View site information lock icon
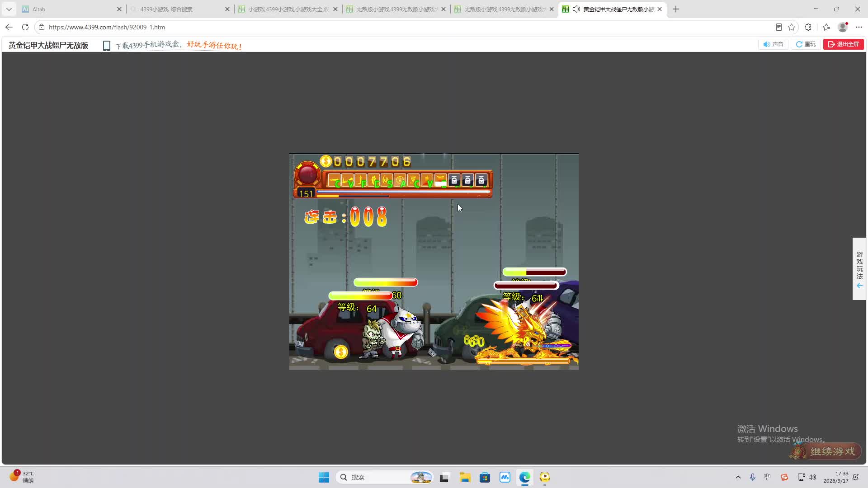Viewport: 868px width, 488px height. 42,27
